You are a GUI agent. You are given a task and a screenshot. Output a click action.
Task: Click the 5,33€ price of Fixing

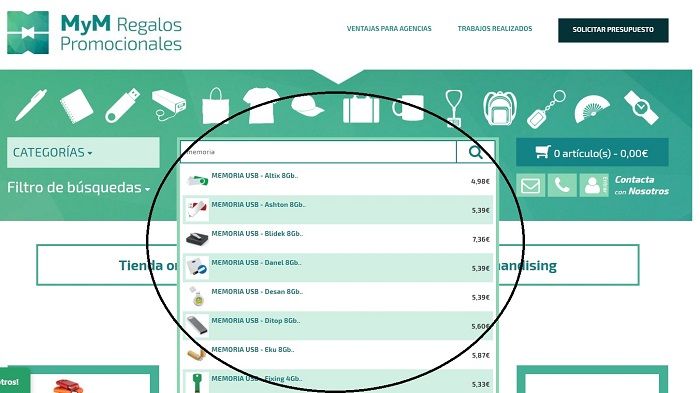pos(481,385)
